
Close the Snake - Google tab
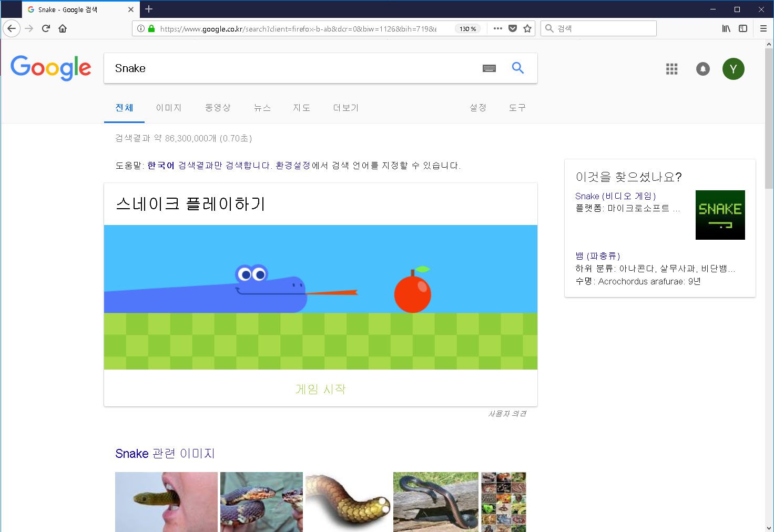coord(131,9)
